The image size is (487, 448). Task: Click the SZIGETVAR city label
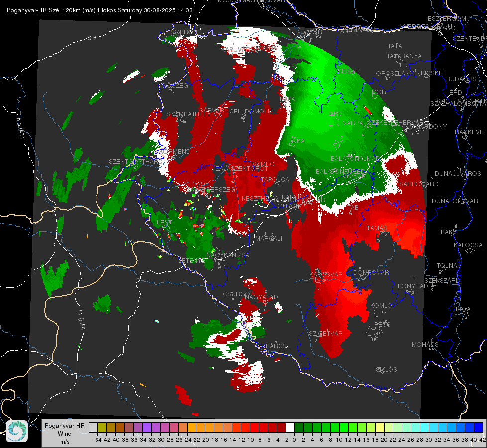pos(326,334)
